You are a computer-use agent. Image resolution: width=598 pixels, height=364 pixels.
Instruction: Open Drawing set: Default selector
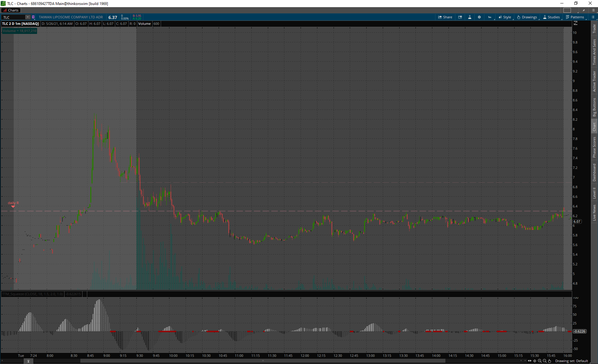pos(571,361)
